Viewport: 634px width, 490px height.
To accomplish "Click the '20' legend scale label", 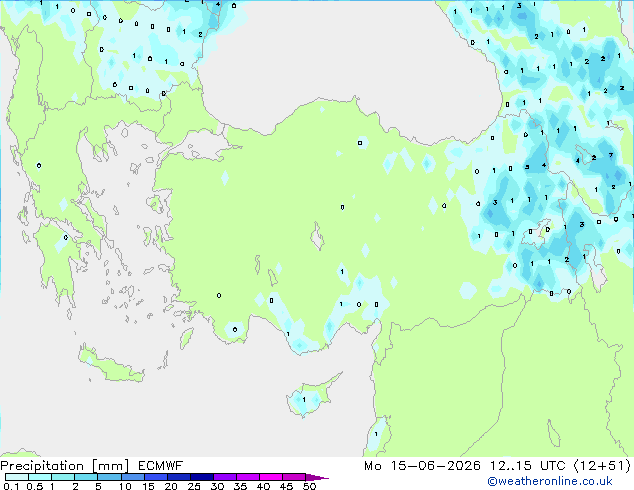I will point(171,486).
